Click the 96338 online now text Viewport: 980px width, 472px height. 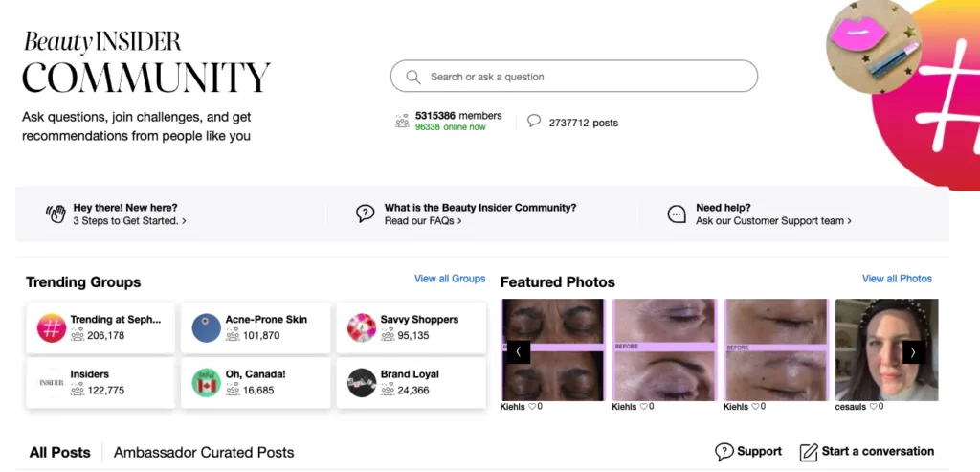[x=450, y=127]
